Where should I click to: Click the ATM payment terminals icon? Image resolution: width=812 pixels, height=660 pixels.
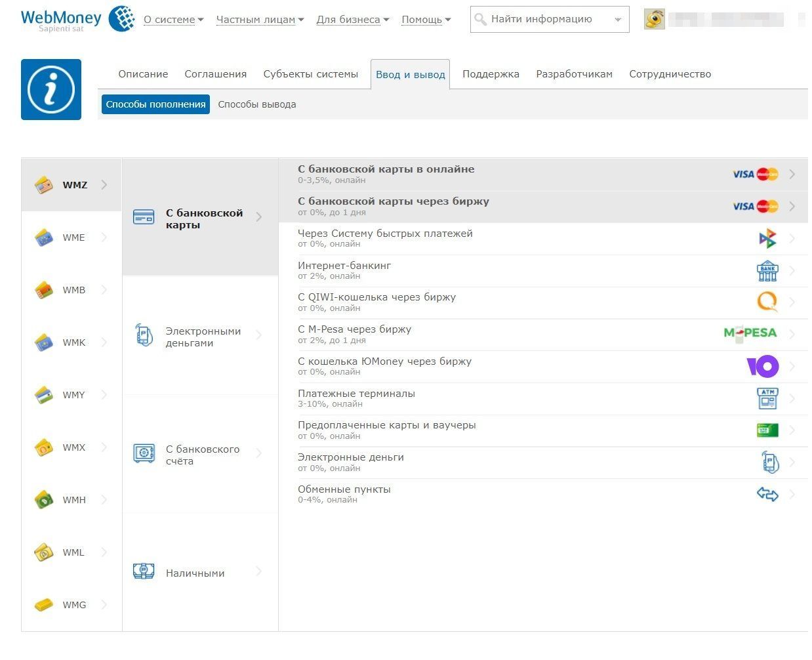click(x=767, y=398)
